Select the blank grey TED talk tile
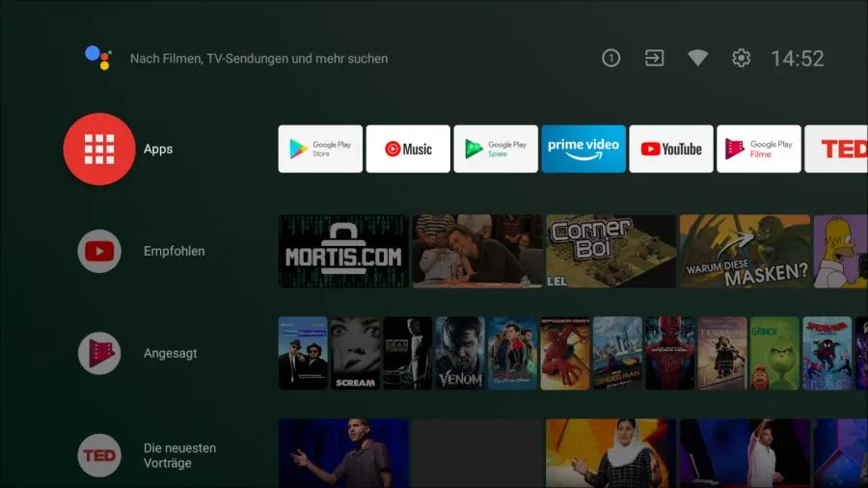868x488 pixels. [477, 453]
